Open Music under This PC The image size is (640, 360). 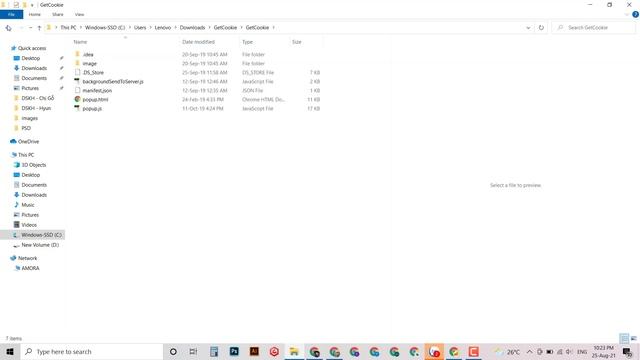(x=28, y=205)
